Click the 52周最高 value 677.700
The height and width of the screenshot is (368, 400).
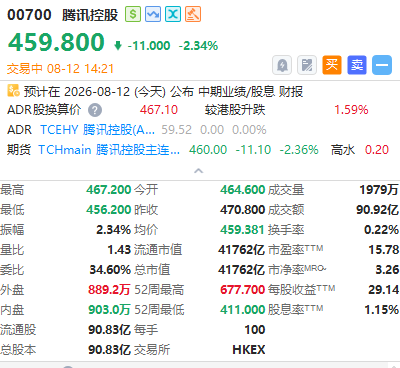point(242,290)
